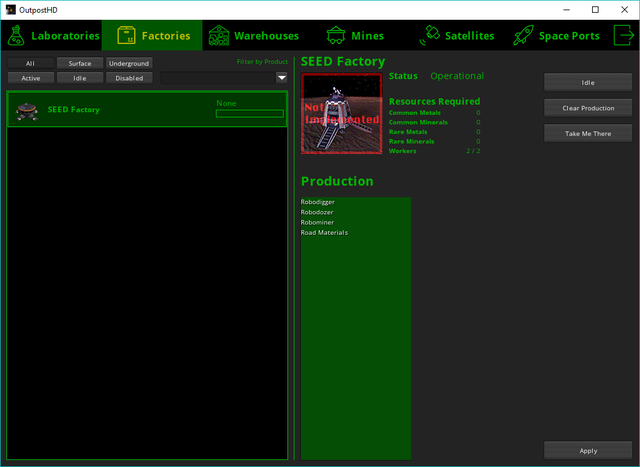The image size is (640, 467).
Task: Click the Mines cart icon
Action: click(x=336, y=36)
